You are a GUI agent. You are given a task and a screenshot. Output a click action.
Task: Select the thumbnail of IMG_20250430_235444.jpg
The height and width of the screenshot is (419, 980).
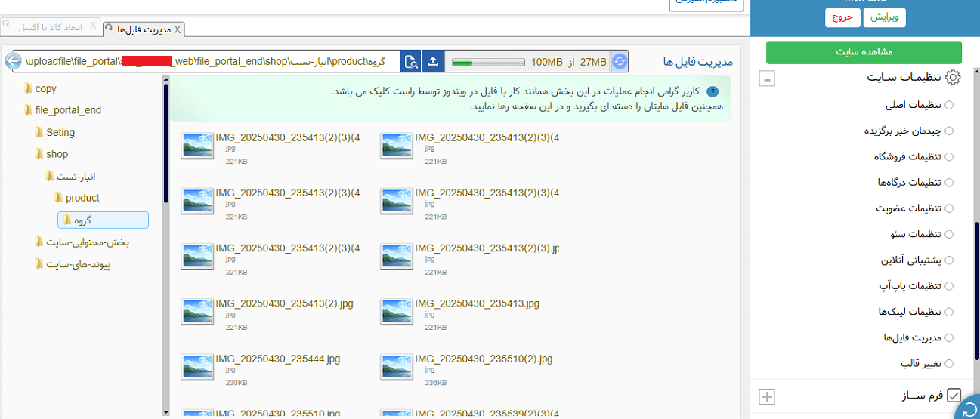coord(196,367)
